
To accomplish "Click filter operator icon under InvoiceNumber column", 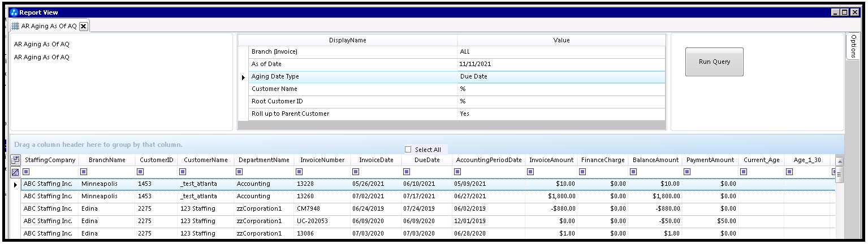I will pos(299,172).
